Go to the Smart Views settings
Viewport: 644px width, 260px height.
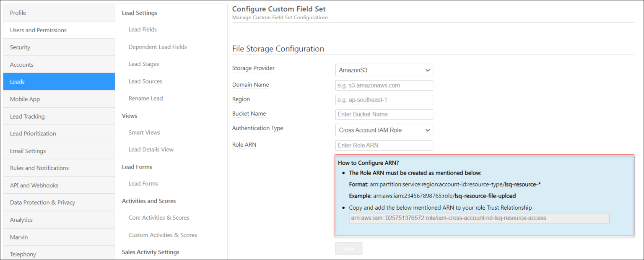click(x=144, y=132)
